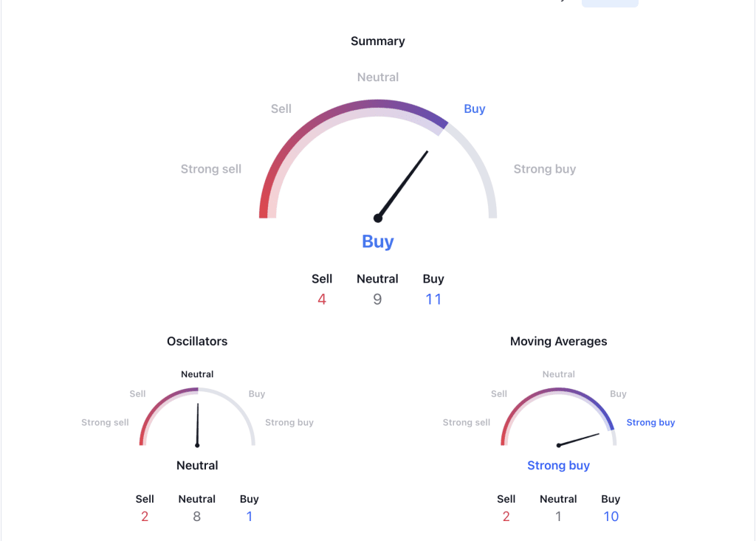Click the Oscillators heading

click(x=197, y=342)
